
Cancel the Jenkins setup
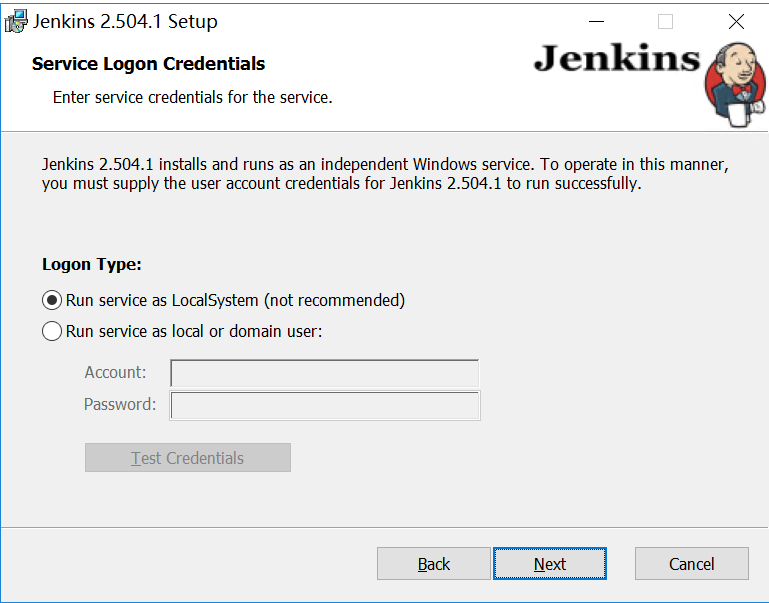pyautogui.click(x=692, y=564)
